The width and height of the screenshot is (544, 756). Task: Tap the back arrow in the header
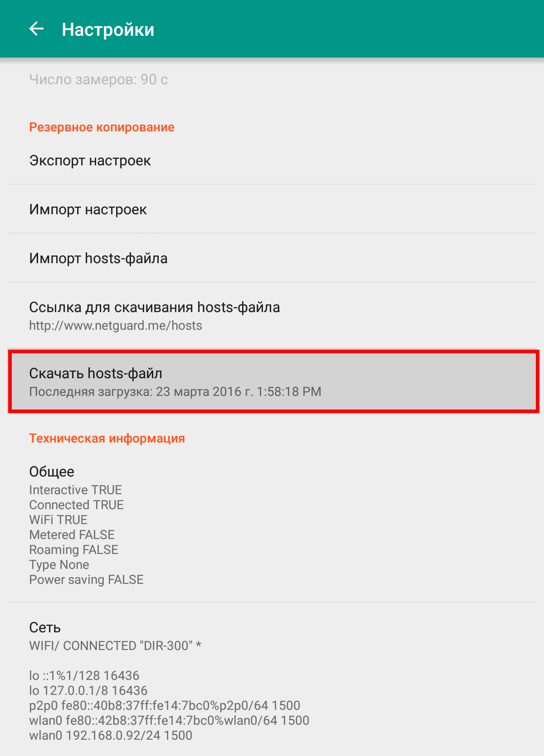(x=36, y=29)
